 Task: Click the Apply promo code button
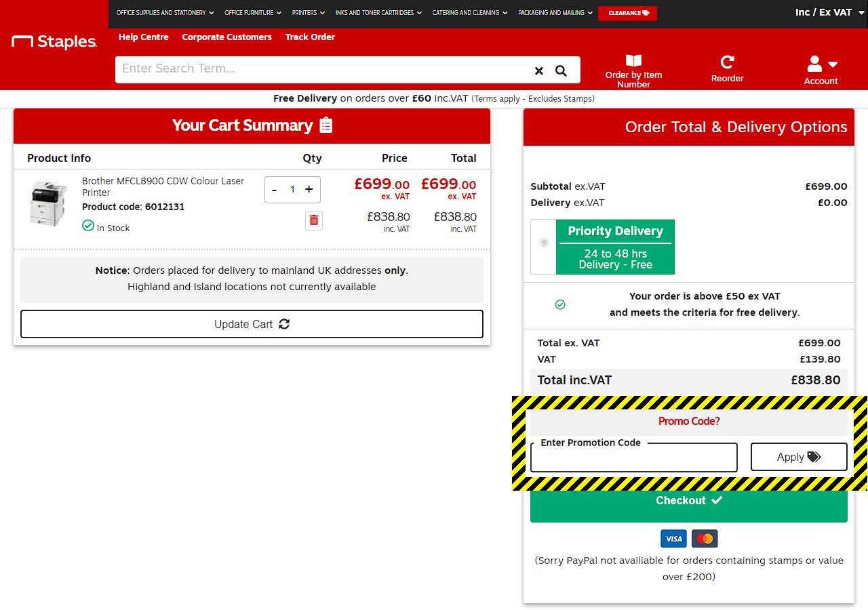pyautogui.click(x=799, y=457)
